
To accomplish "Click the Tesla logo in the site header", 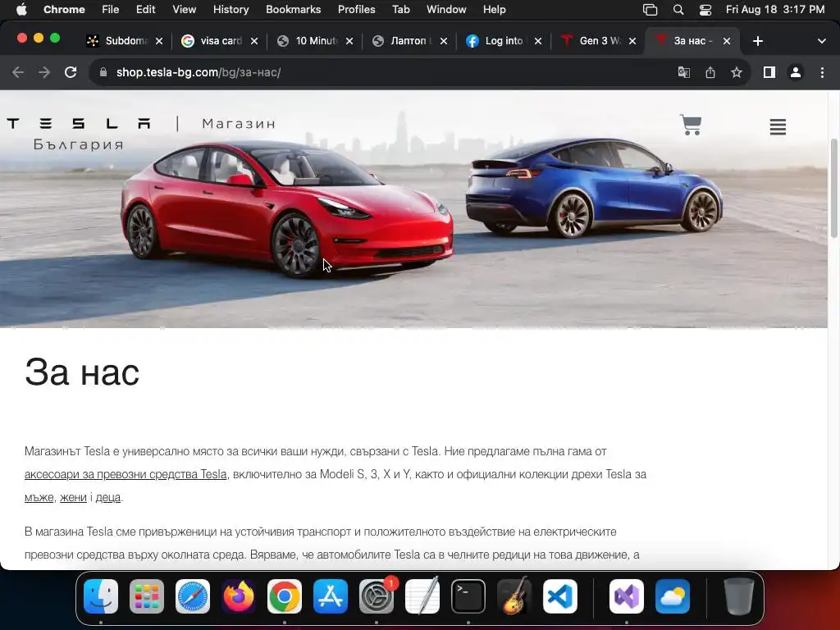I will click(x=79, y=124).
